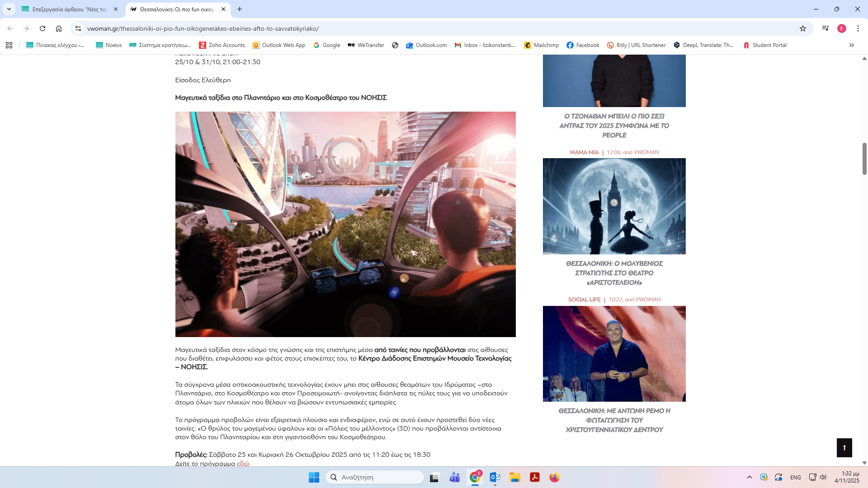
Task: Bookmark this page with star icon
Action: pos(803,28)
